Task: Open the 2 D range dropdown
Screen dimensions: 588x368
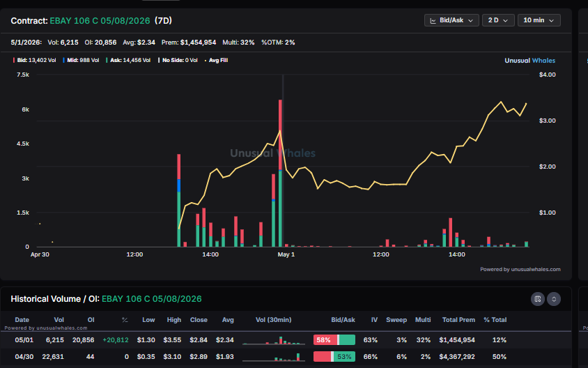Action: tap(498, 20)
